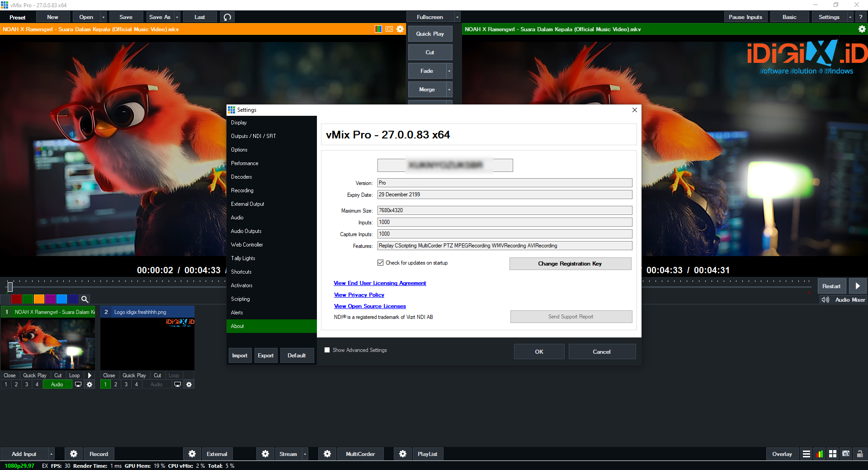Take snapshot with camera icon
This screenshot has width=868, height=470.
[846, 454]
